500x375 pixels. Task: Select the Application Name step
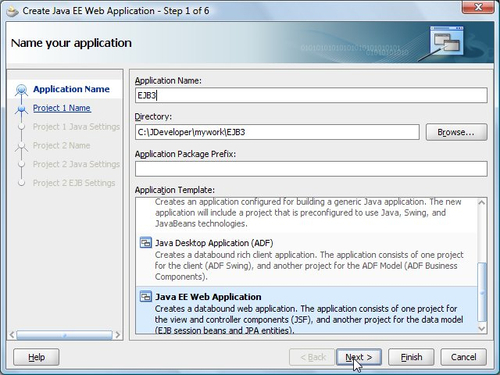pyautogui.click(x=71, y=89)
